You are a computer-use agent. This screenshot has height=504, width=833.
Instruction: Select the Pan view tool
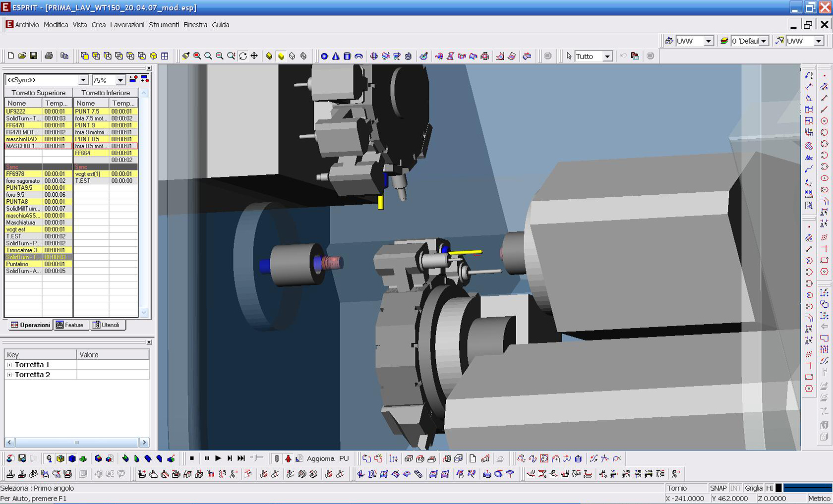tap(254, 56)
